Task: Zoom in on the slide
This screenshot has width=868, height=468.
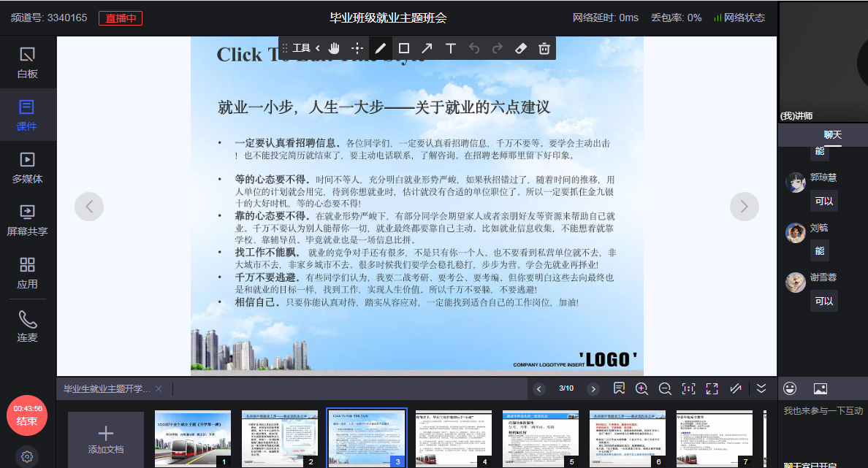Action: [x=642, y=388]
